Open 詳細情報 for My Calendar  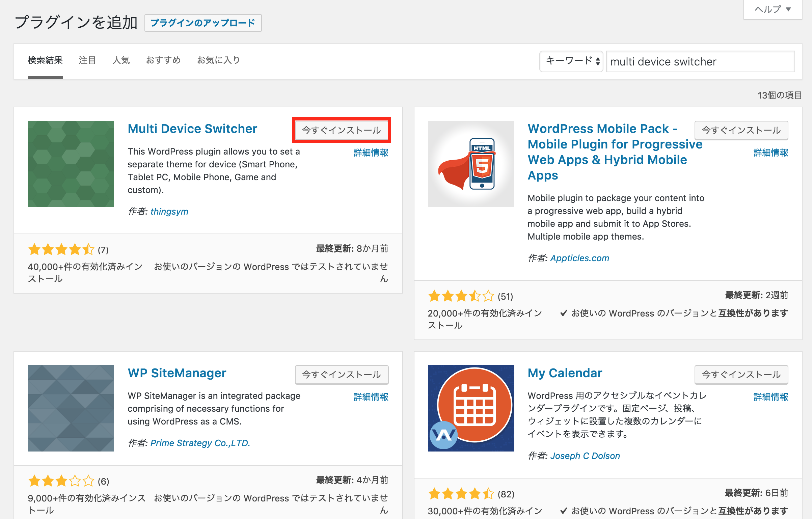[771, 397]
